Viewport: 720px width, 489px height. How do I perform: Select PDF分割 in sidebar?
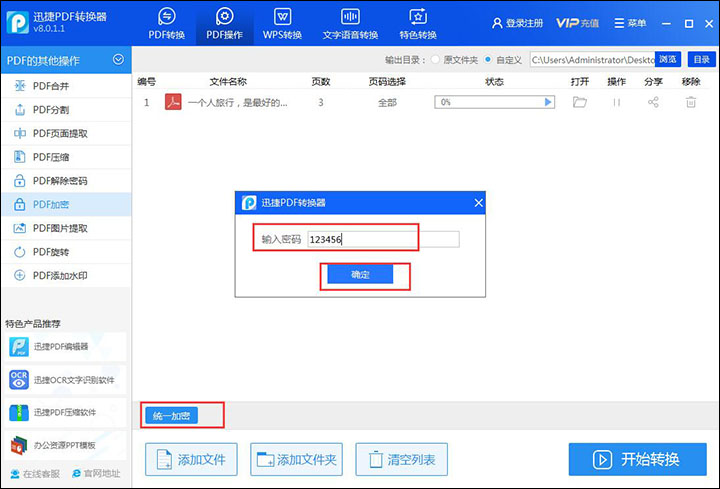click(66, 110)
